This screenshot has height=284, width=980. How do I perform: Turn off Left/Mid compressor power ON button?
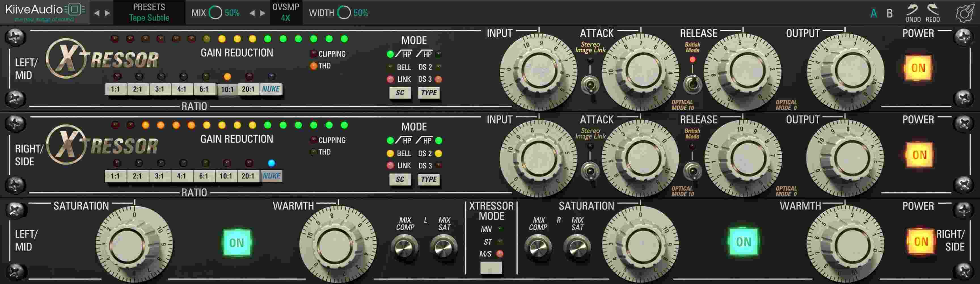coord(918,68)
